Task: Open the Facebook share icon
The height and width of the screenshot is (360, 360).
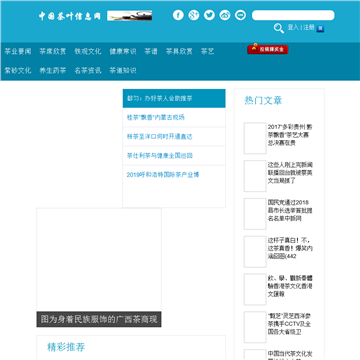Action: point(178,15)
